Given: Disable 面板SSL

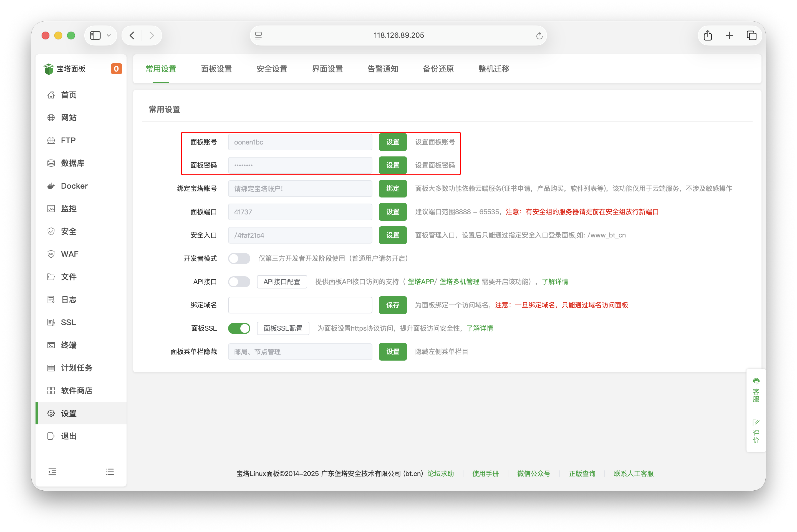Looking at the screenshot, I should [x=239, y=328].
